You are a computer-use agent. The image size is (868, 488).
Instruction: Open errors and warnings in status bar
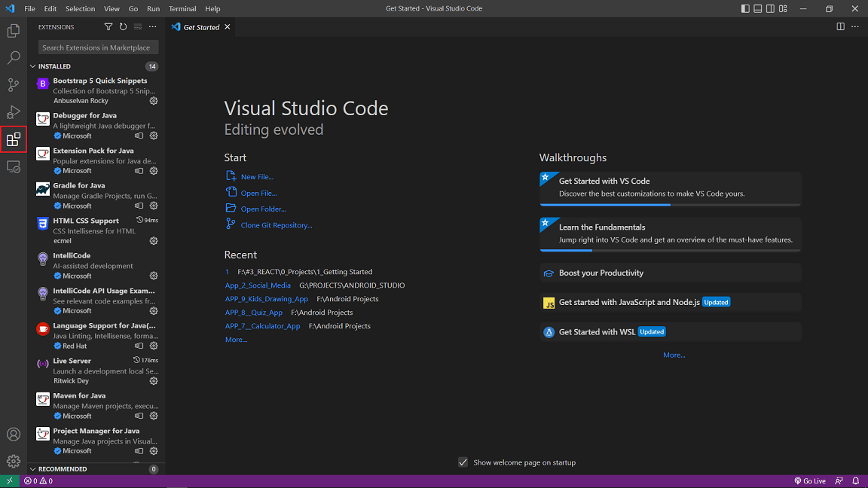click(38, 480)
